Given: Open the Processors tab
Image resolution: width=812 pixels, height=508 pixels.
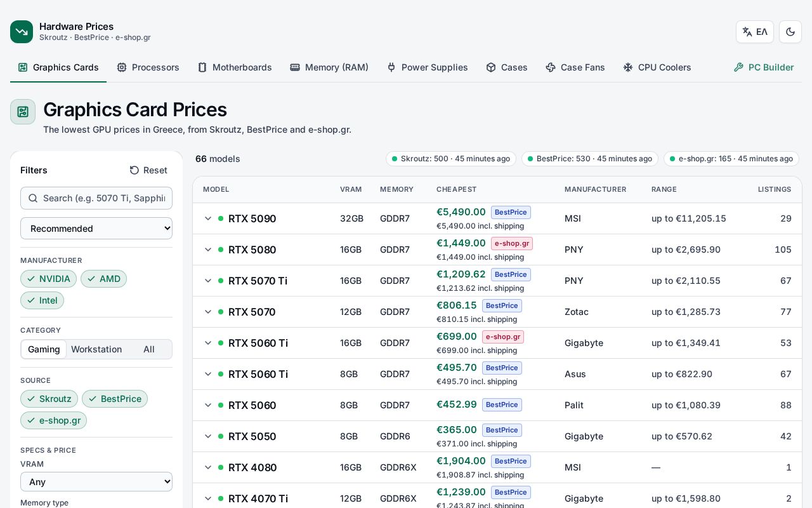Looking at the screenshot, I should coord(148,67).
